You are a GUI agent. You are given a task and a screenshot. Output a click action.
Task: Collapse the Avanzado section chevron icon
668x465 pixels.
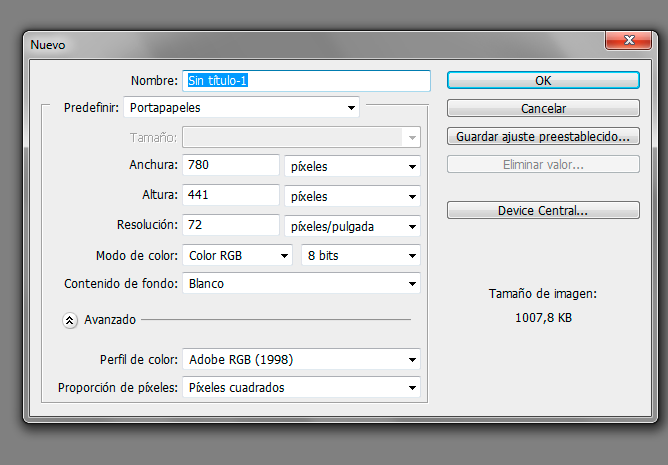coord(70,320)
